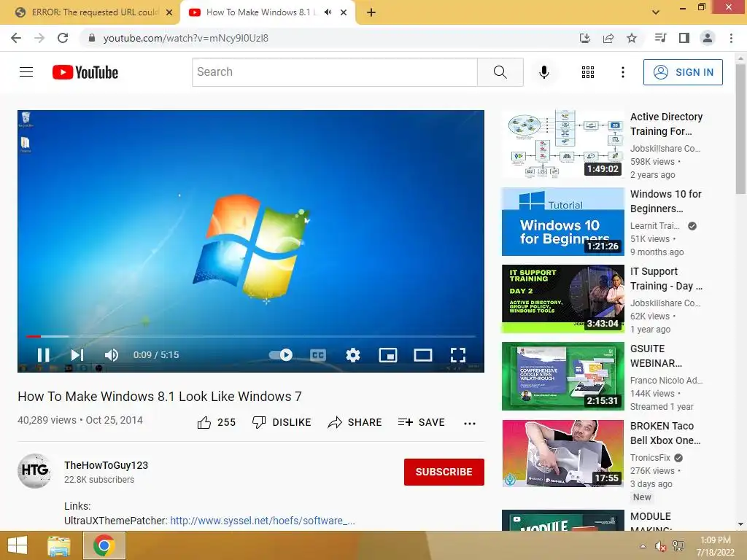
Task: Switch to miniplayer mode
Action: pyautogui.click(x=388, y=355)
